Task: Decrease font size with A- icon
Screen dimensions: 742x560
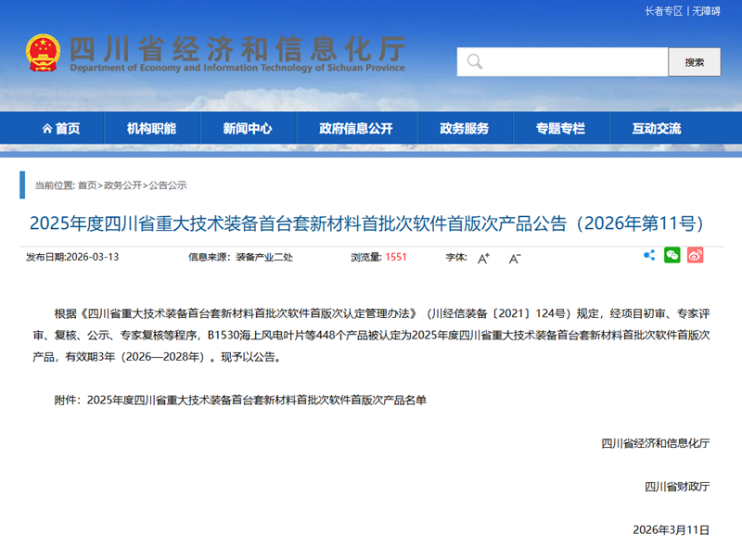Action: click(x=515, y=258)
